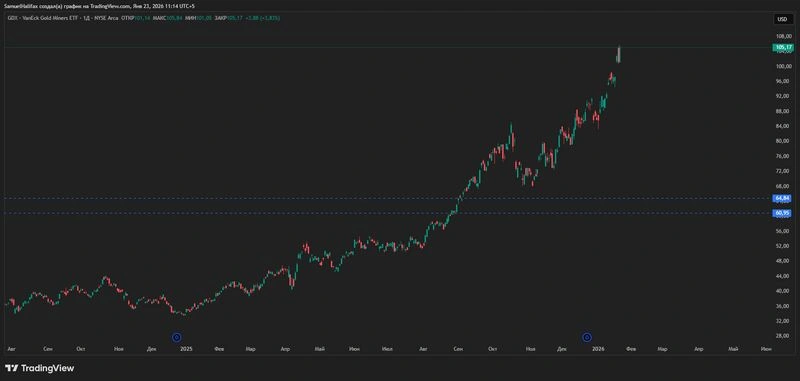Open the event marker icon near 2025
The width and height of the screenshot is (800, 381).
177,337
